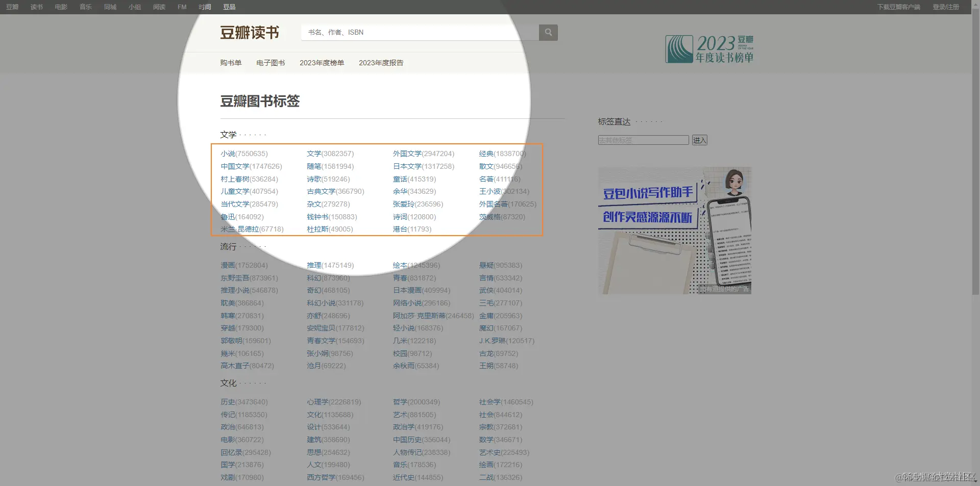The height and width of the screenshot is (486, 980).
Task: Open the 古典文学(366790) tag
Action: 335,191
